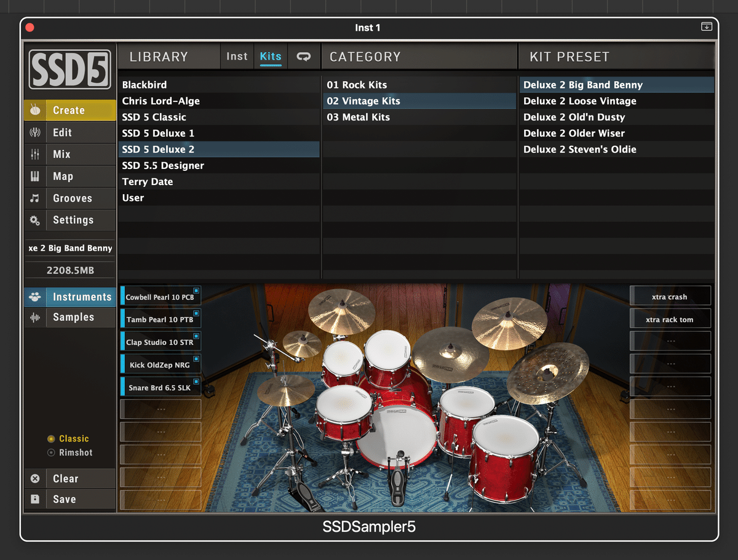Click the Samples waveform icon
738x560 pixels.
pos(35,317)
